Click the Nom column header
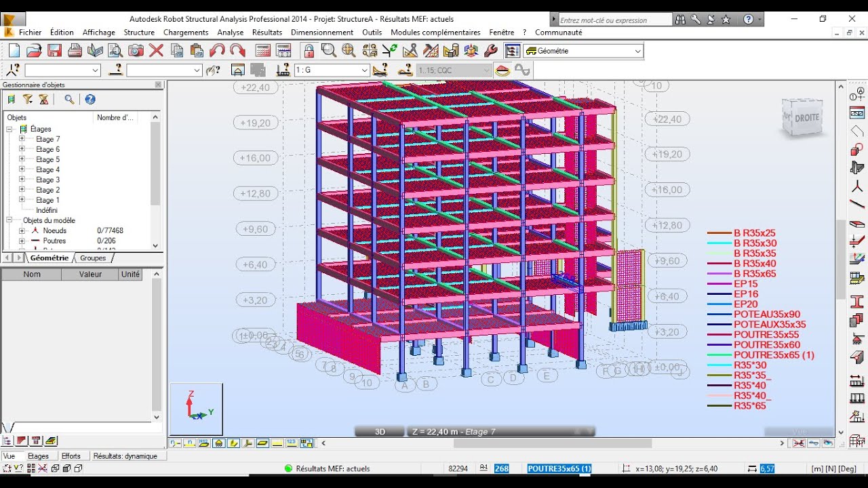868x488 pixels. pyautogui.click(x=32, y=274)
